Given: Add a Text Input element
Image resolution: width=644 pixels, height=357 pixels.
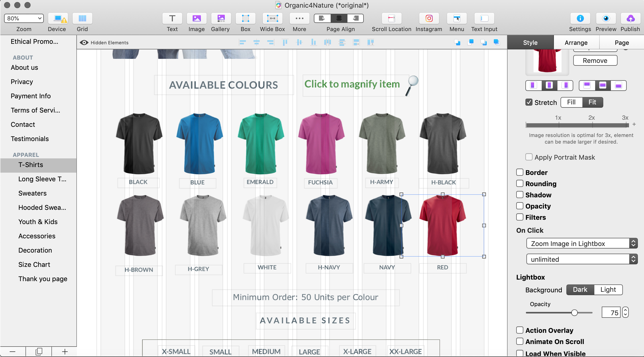Looking at the screenshot, I should [484, 18].
